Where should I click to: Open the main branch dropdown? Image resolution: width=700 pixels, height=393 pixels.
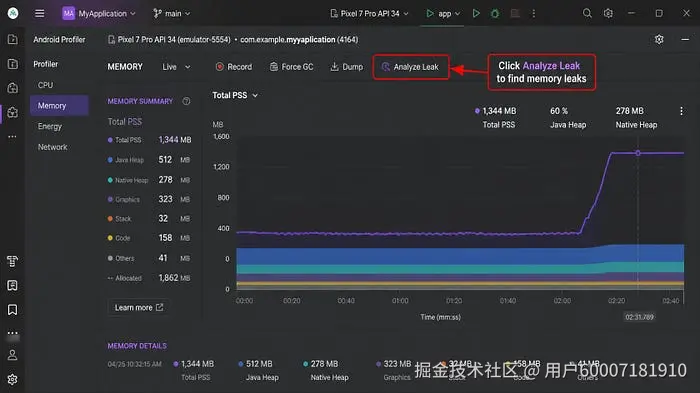(171, 13)
